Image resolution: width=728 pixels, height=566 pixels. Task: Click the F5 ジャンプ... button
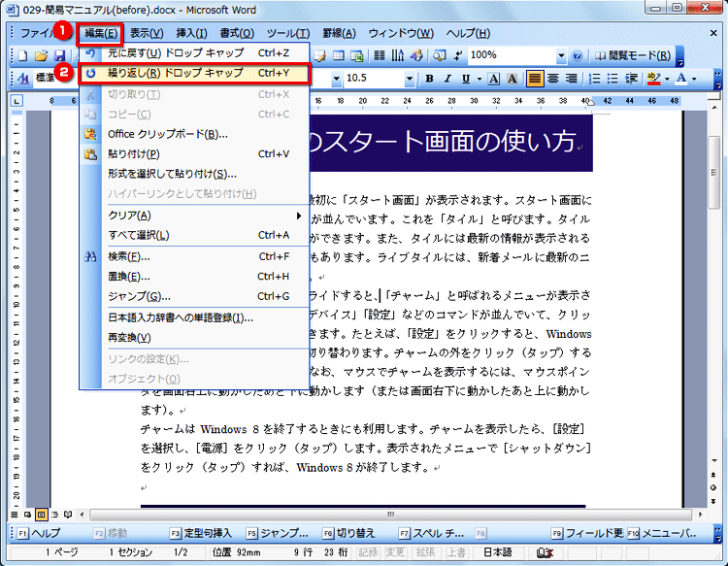click(x=278, y=534)
